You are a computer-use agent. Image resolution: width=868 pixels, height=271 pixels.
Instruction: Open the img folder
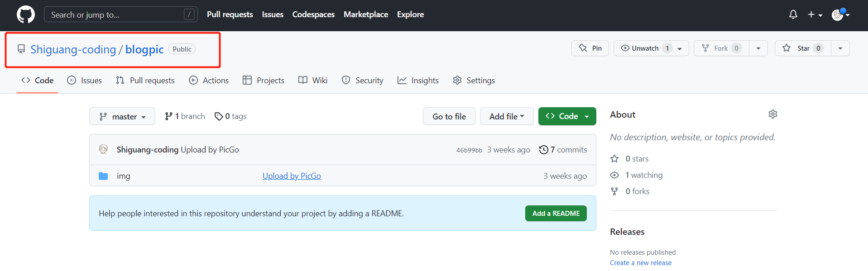click(x=123, y=176)
